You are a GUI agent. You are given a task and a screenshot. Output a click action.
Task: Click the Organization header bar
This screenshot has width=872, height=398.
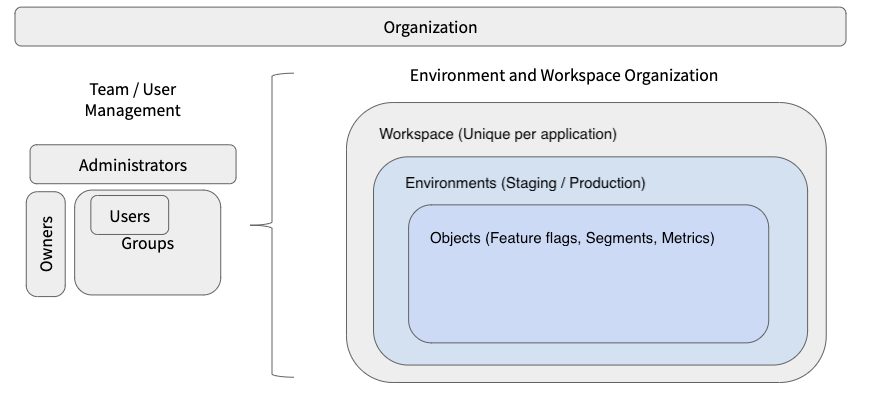click(430, 27)
